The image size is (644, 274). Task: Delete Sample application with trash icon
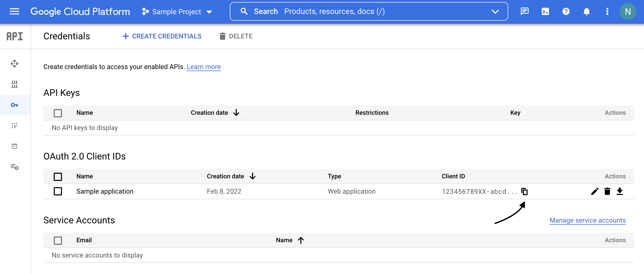point(607,191)
